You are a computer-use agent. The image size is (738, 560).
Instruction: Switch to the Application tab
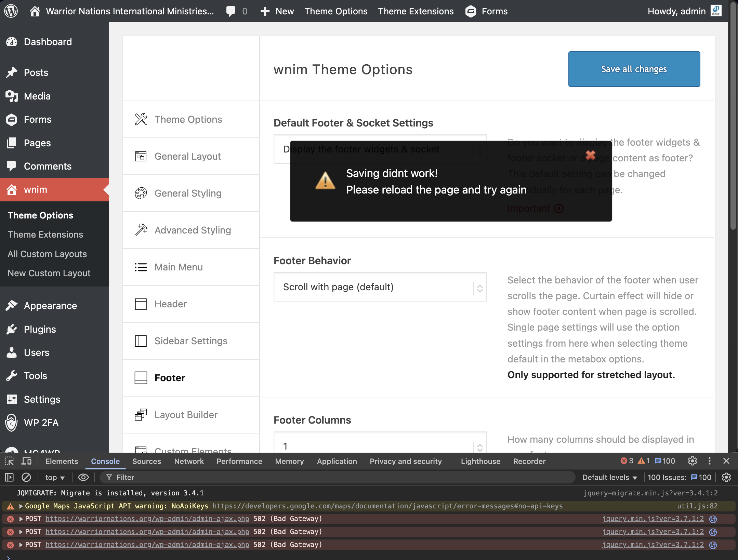(x=337, y=461)
